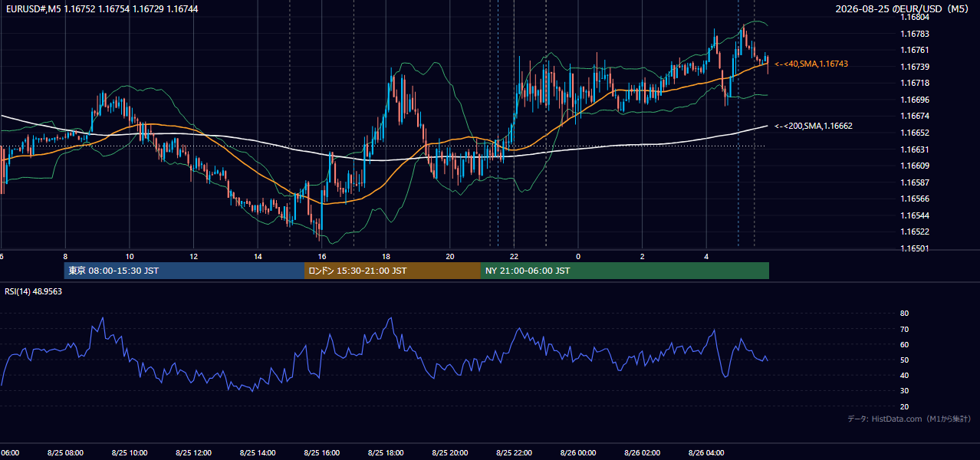Image resolution: width=980 pixels, height=460 pixels.
Task: Click hour label 16 on the price chart axis
Action: (x=322, y=256)
